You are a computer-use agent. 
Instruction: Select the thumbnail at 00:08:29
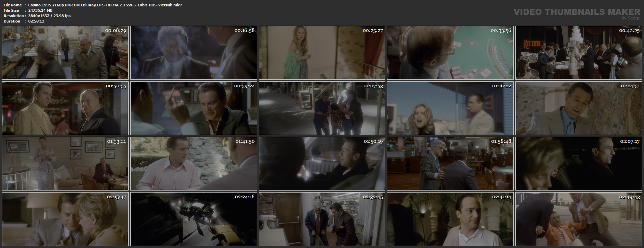click(66, 53)
